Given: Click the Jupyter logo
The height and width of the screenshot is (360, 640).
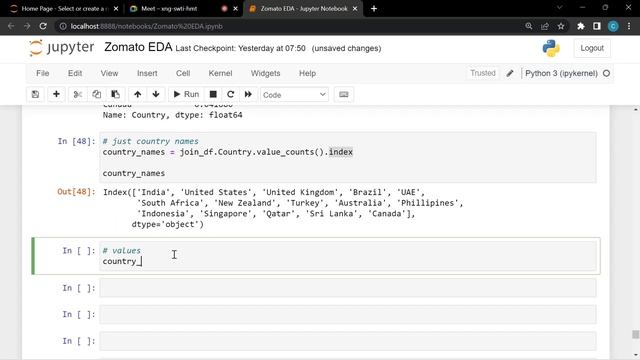Looking at the screenshot, I should [x=62, y=48].
